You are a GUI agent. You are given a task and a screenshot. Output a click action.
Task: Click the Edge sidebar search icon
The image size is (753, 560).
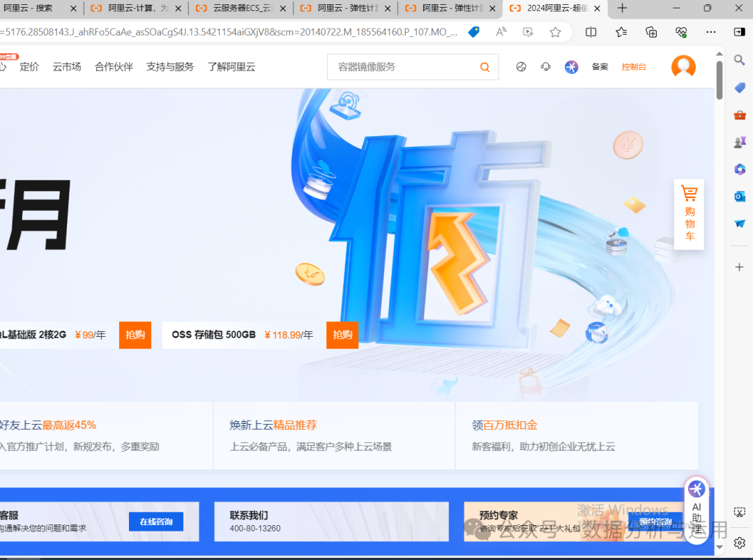tap(740, 60)
